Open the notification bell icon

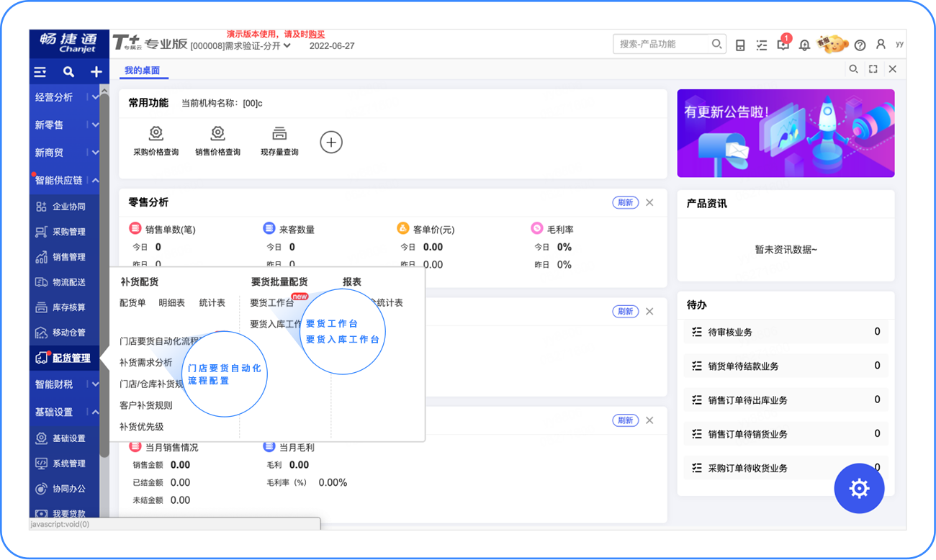pos(804,45)
